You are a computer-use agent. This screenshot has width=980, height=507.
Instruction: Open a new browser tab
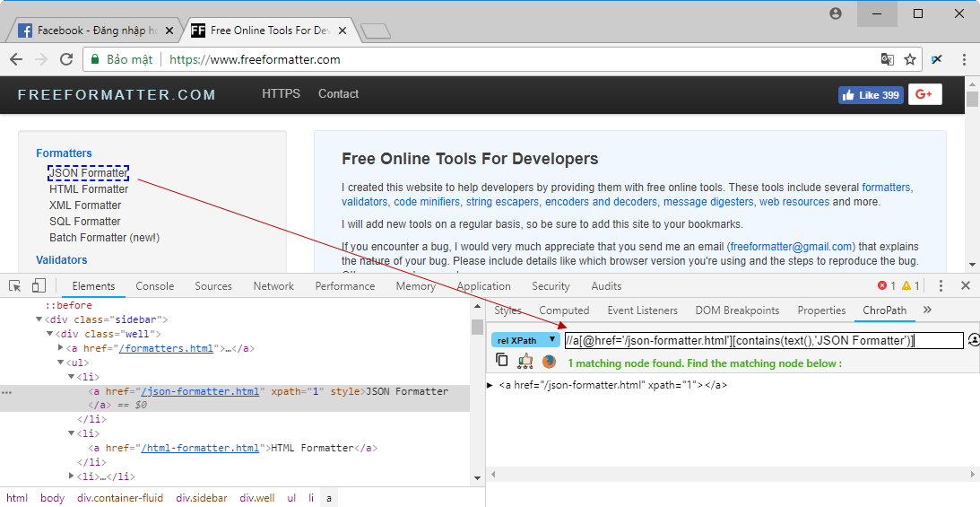tap(376, 31)
